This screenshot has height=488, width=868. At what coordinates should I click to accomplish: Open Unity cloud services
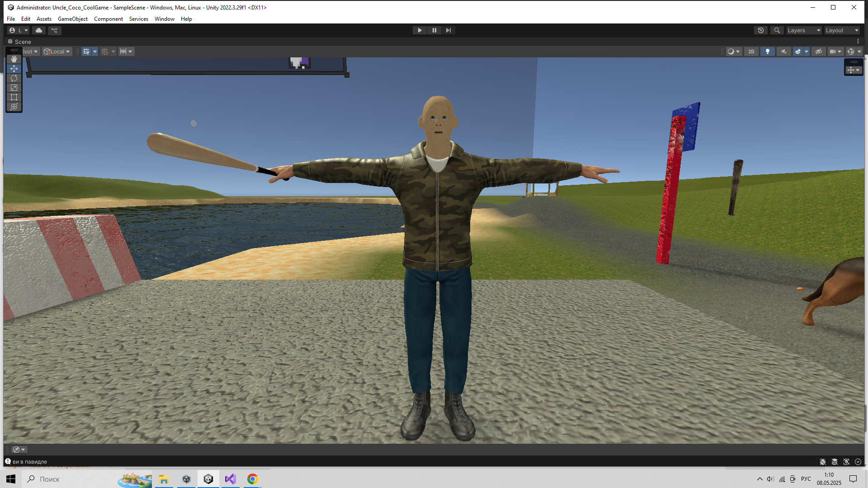(39, 30)
